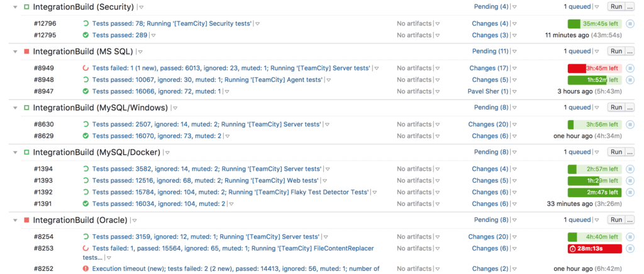This screenshot has height=274, width=644.
Task: Click running spinner icon of build #1393
Action: pos(86,181)
